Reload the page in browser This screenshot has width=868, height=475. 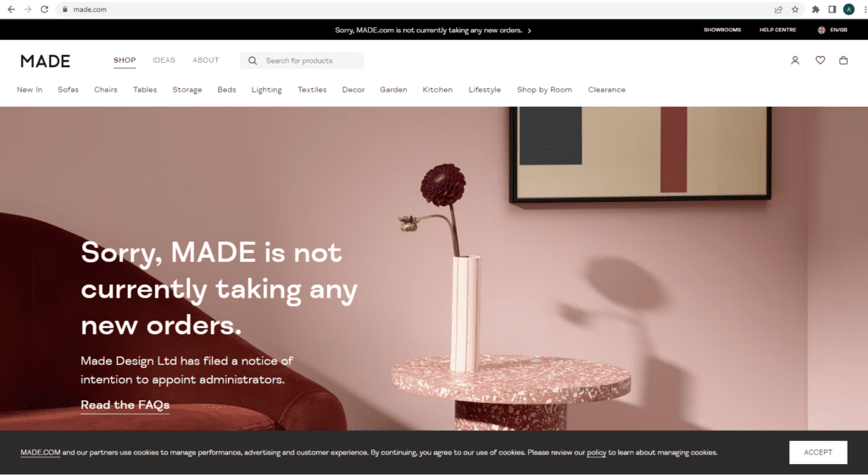tap(44, 9)
